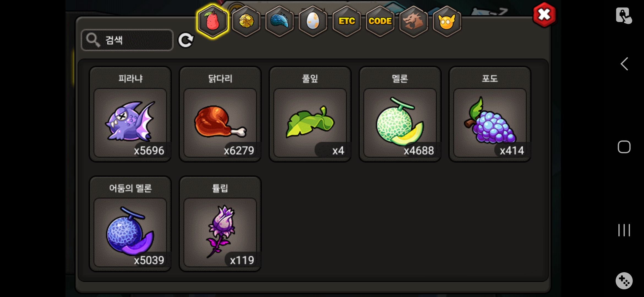Open the egg category tab

point(313,21)
